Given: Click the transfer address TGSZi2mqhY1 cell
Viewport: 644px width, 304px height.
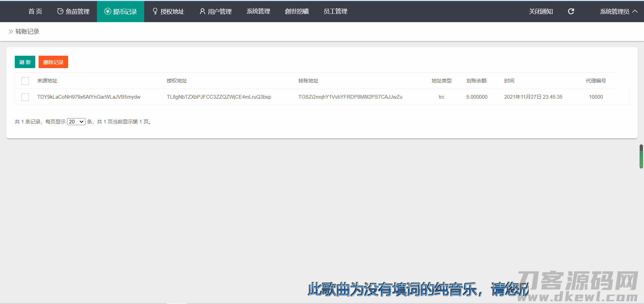Looking at the screenshot, I should pyautogui.click(x=350, y=97).
